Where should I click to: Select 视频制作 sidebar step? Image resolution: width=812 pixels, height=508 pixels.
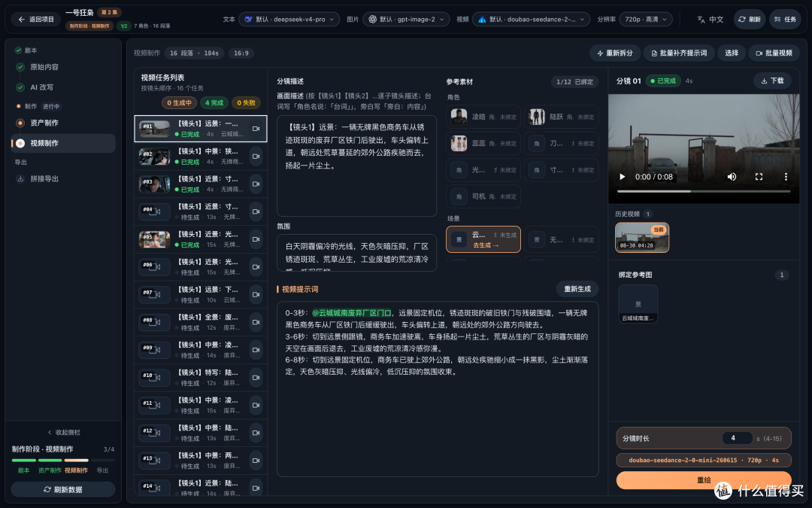[63, 143]
